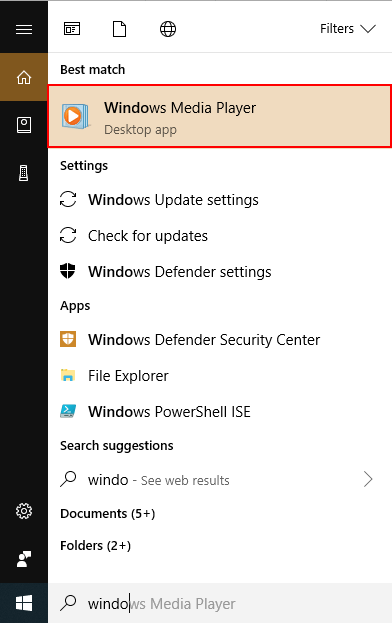
Task: Click the devices tower icon in sidebar
Action: tap(24, 173)
